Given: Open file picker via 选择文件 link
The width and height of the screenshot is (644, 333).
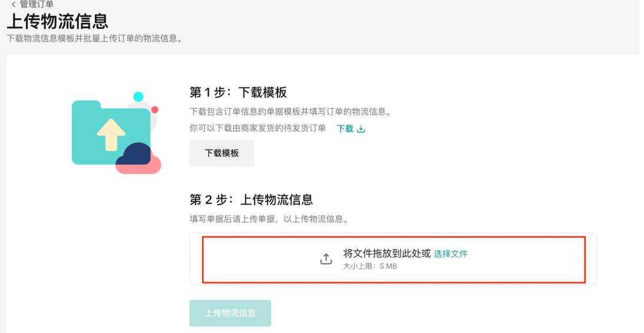Looking at the screenshot, I should click(451, 254).
